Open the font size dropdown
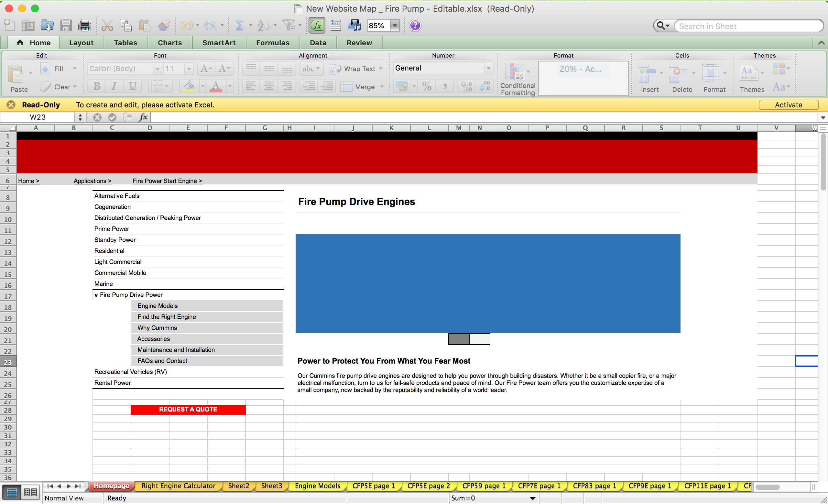The height and width of the screenshot is (504, 828). [x=189, y=69]
